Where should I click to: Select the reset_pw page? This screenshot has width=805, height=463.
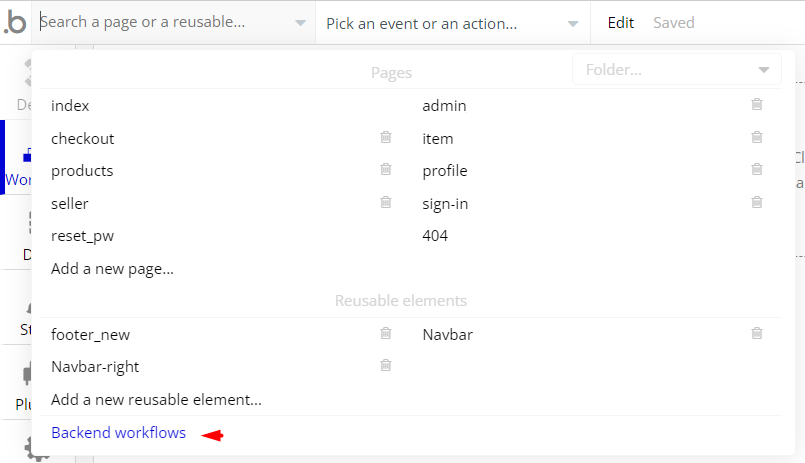click(83, 236)
